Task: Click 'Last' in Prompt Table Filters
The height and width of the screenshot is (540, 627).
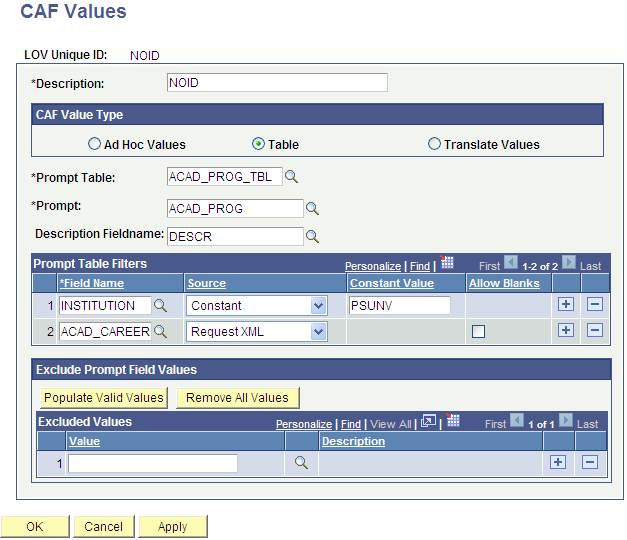Action: [x=591, y=266]
